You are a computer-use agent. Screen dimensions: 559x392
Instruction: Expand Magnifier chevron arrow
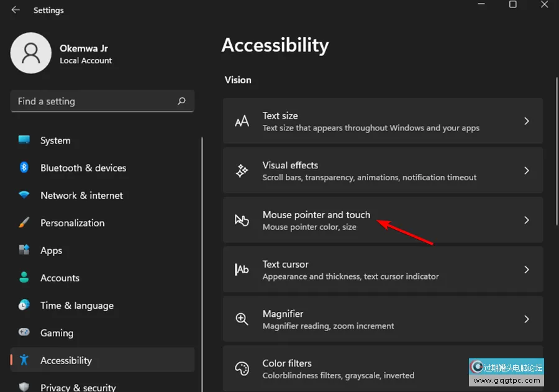click(x=526, y=319)
